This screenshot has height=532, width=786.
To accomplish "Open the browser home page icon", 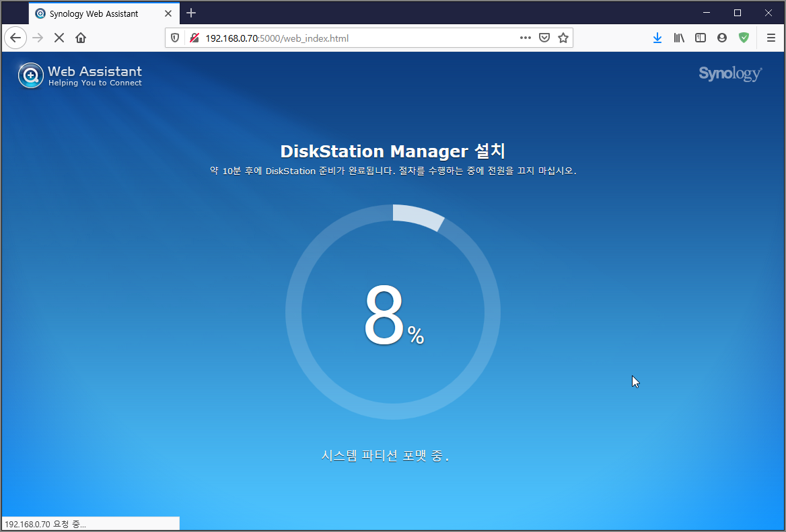I will [81, 38].
